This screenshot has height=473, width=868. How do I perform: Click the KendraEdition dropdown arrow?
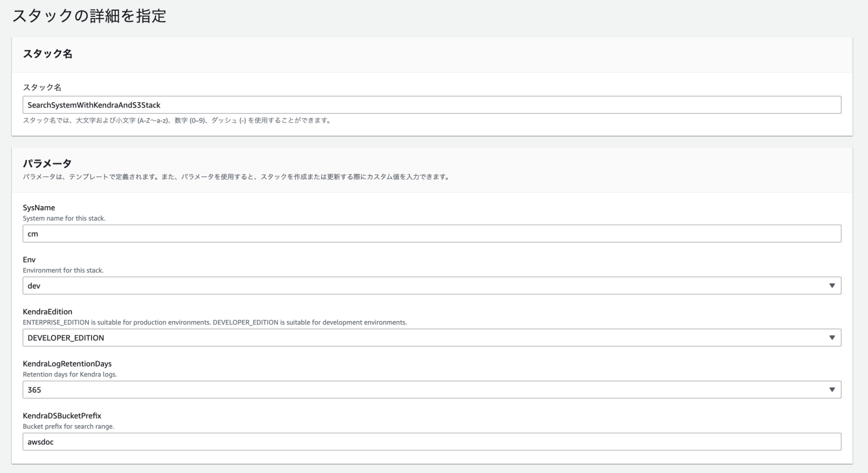(x=833, y=337)
